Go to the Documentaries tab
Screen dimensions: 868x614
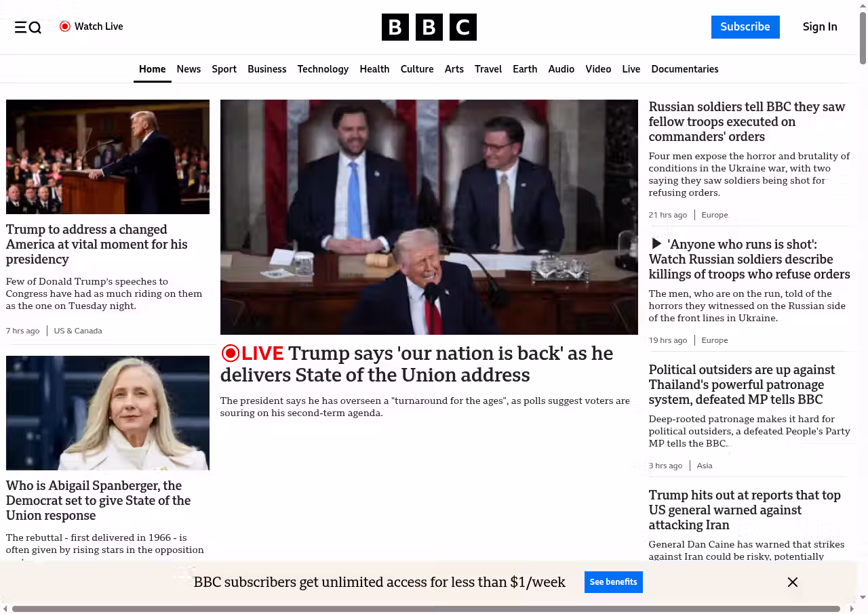[684, 69]
